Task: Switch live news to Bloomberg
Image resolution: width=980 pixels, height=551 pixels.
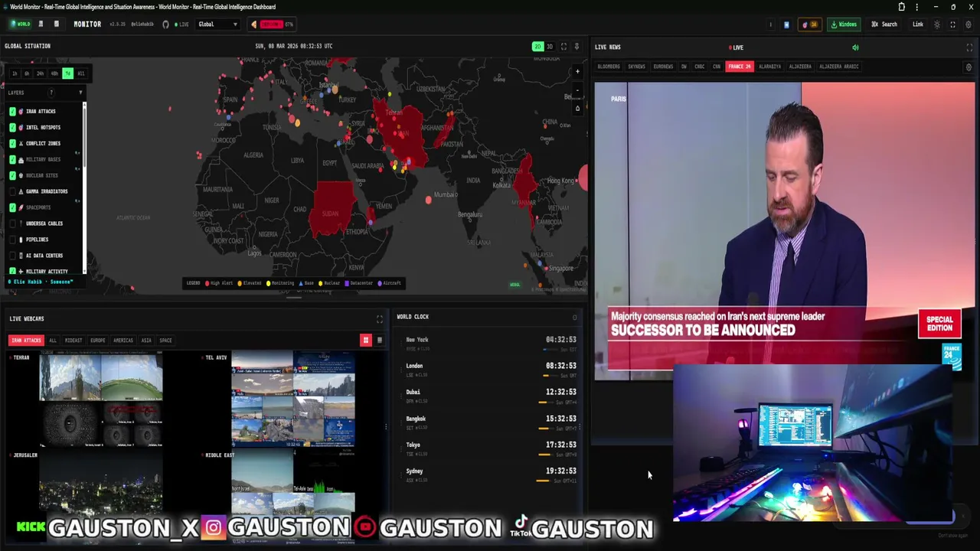Action: tap(609, 67)
